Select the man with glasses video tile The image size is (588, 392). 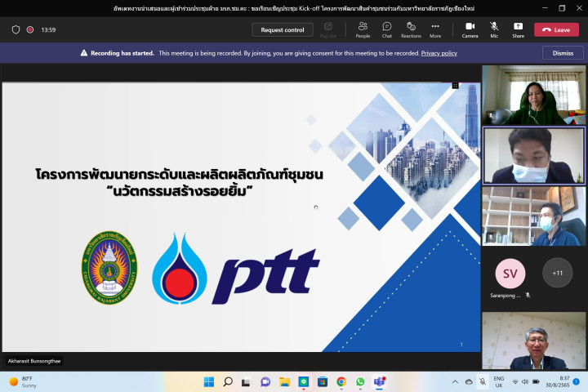click(x=533, y=341)
